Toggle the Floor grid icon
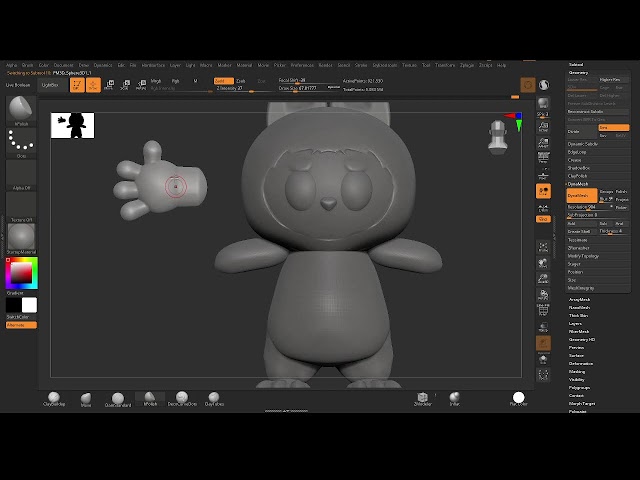 click(543, 174)
